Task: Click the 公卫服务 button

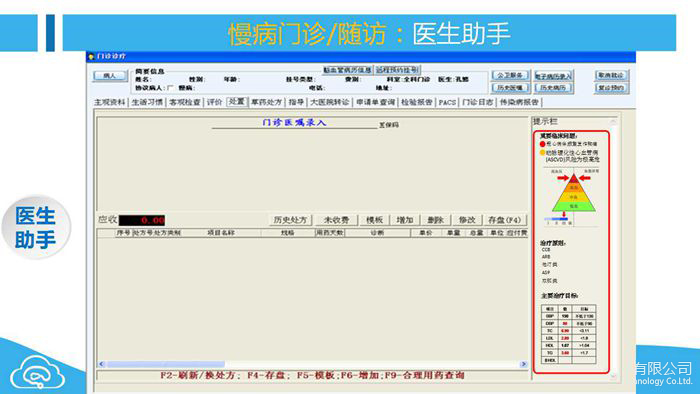Action: [510, 75]
